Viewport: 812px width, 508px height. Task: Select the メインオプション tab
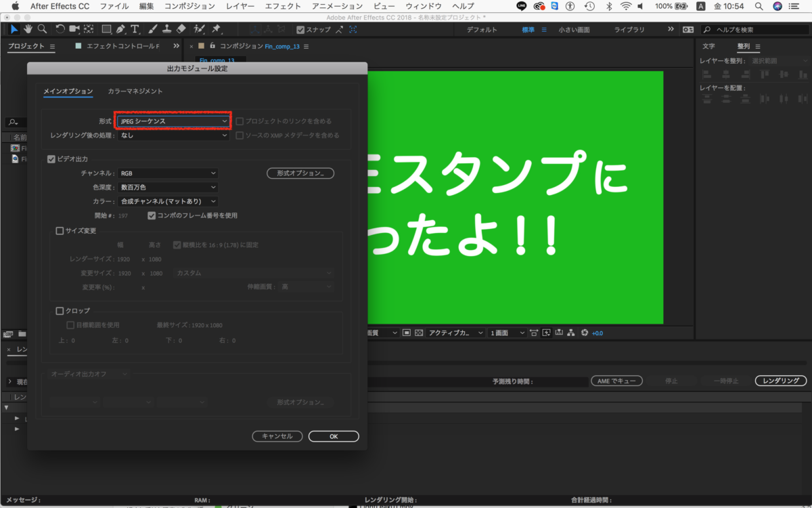pos(68,91)
